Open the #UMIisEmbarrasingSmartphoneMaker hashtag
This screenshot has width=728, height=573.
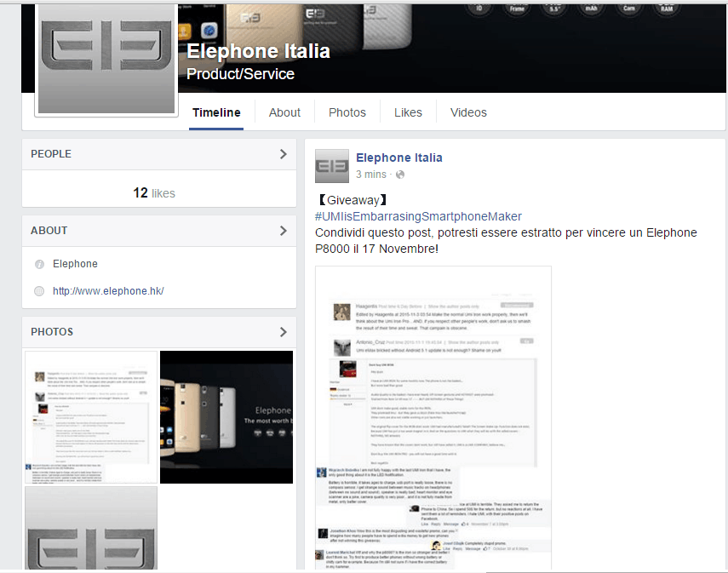click(418, 216)
